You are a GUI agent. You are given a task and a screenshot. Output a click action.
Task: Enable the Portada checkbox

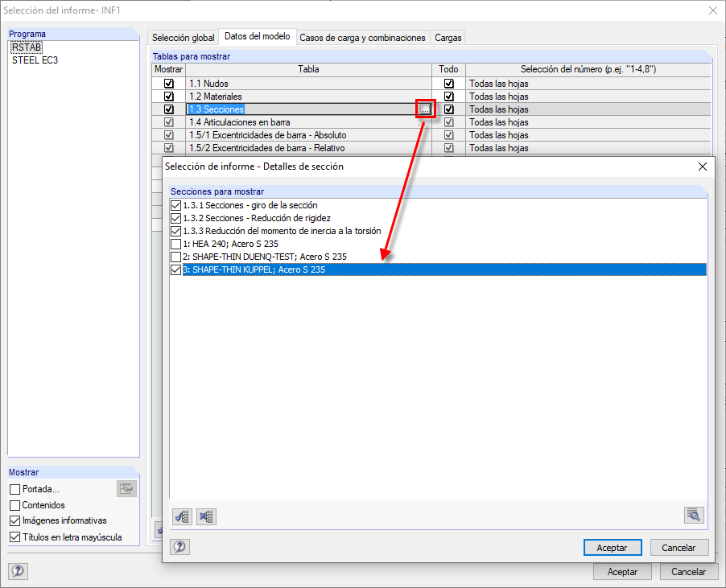pyautogui.click(x=14, y=489)
